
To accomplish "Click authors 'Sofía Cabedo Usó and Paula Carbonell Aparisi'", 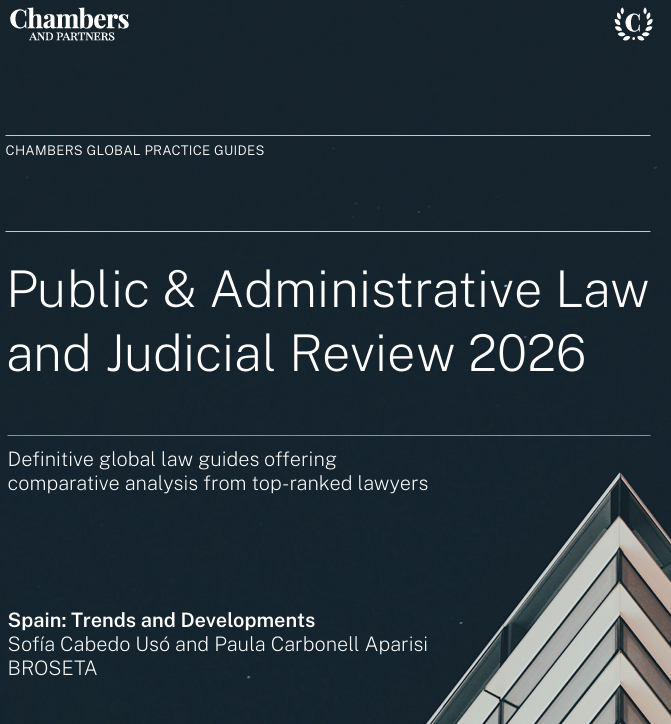I will (x=218, y=645).
